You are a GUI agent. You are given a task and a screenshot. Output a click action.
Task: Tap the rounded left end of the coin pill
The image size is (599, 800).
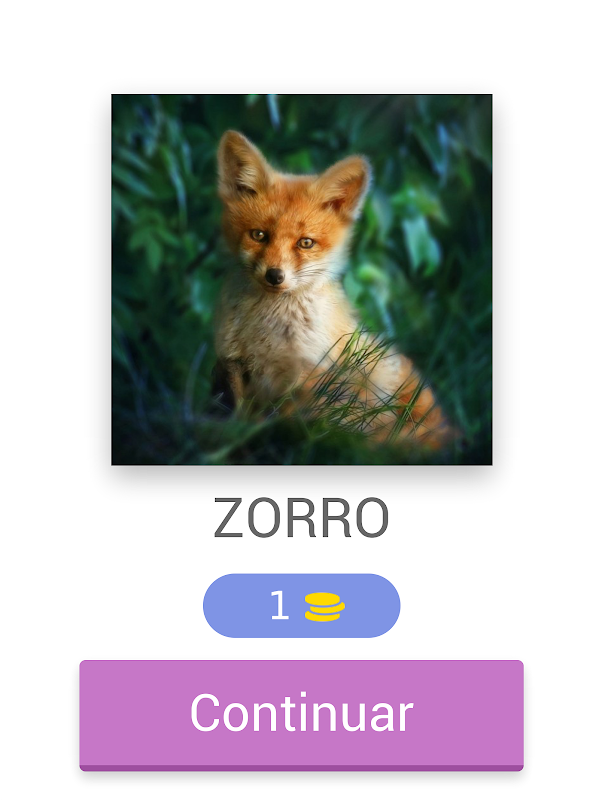[219, 606]
